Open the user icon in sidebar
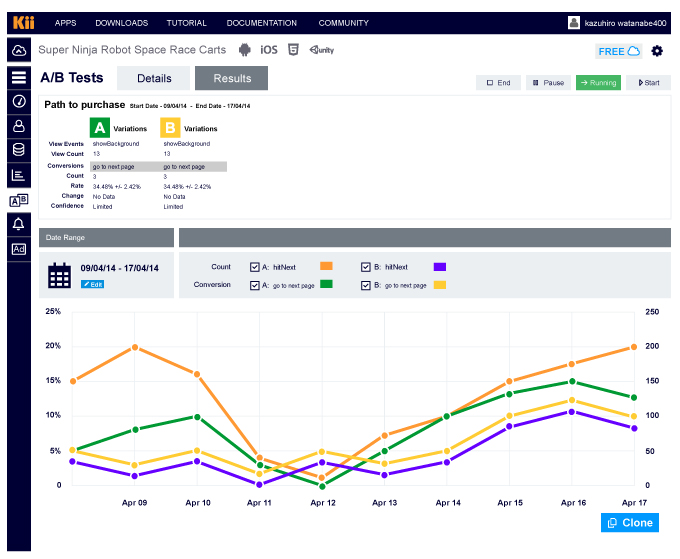The image size is (680, 559). pyautogui.click(x=18, y=125)
